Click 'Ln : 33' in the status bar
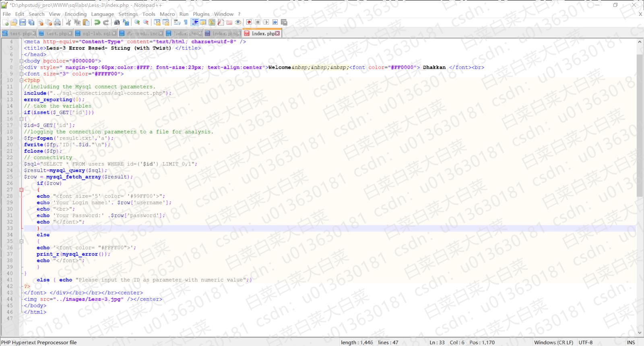 [437, 342]
